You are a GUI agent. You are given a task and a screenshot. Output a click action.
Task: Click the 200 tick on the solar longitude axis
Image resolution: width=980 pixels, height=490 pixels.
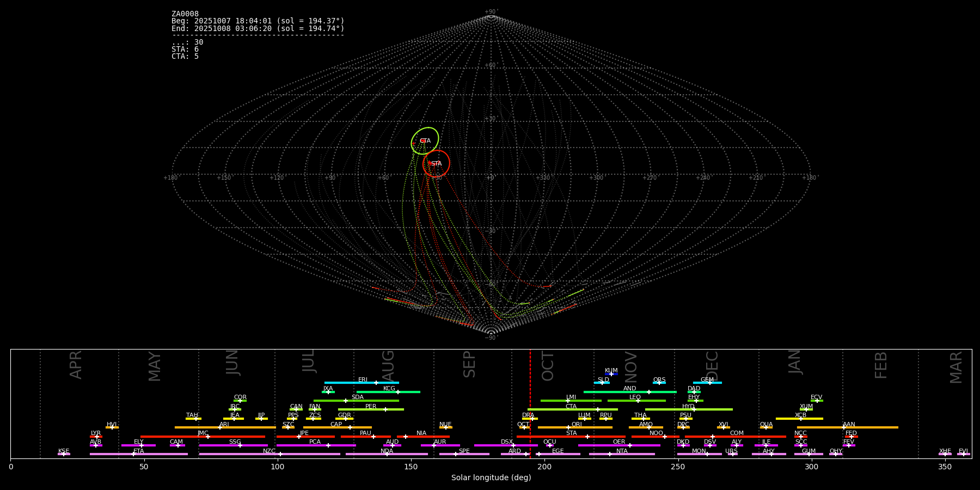click(544, 467)
